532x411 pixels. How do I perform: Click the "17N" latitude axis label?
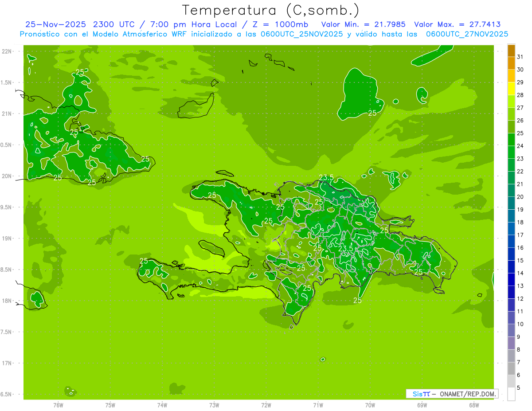tap(7, 363)
